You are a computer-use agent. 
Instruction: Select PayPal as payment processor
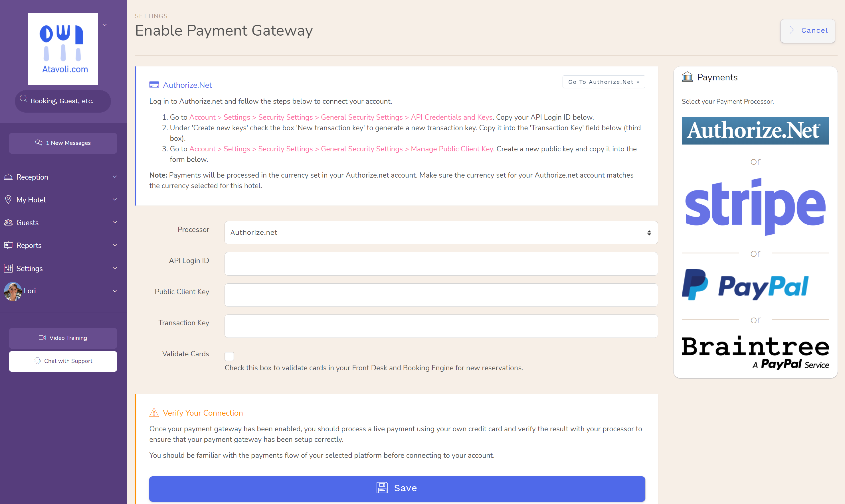754,285
